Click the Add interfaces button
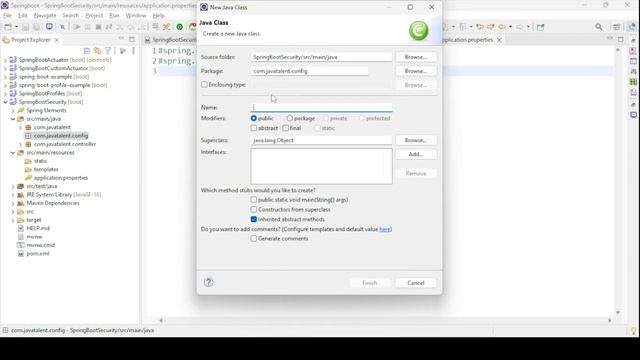Screen dimensions: 640x360 click(416, 154)
